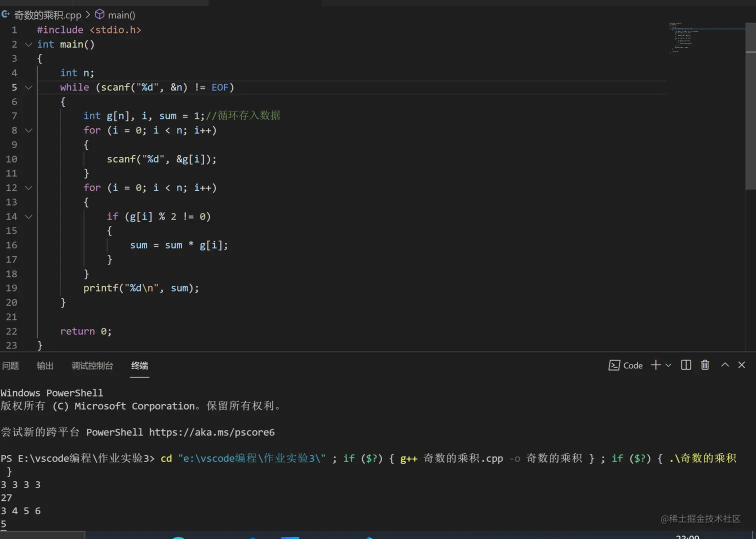756x539 pixels.
Task: Open the main() breadcrumb symbol
Action: click(121, 15)
